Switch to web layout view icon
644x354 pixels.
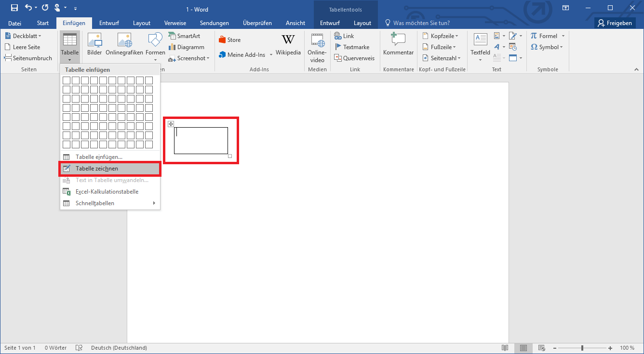point(542,348)
